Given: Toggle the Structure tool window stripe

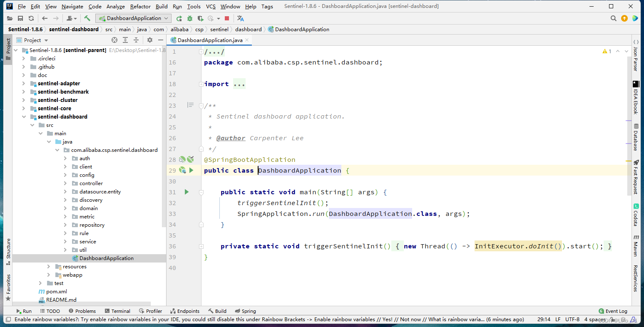Looking at the screenshot, I should [8, 252].
